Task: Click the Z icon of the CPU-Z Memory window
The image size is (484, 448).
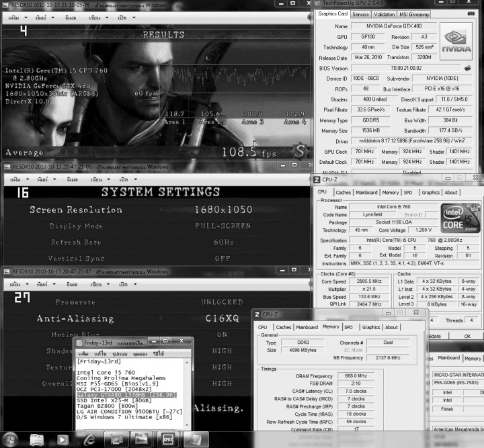Action: (257, 314)
